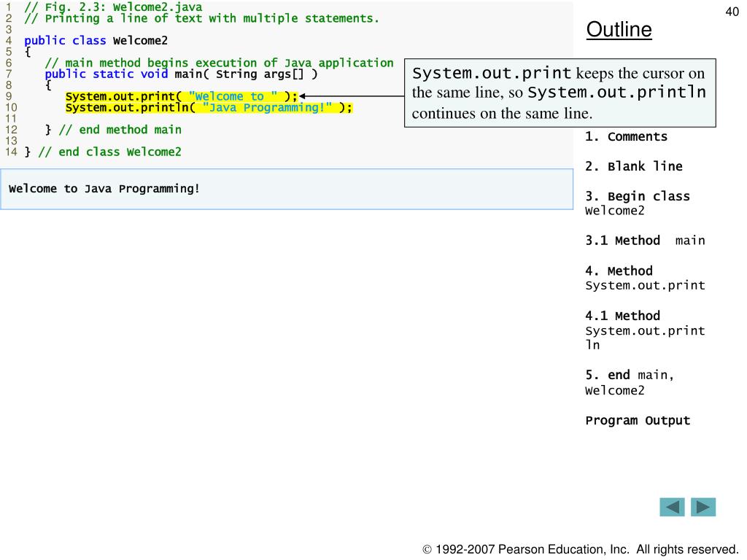Select outline item '3.1 Method main'

pyautogui.click(x=645, y=241)
